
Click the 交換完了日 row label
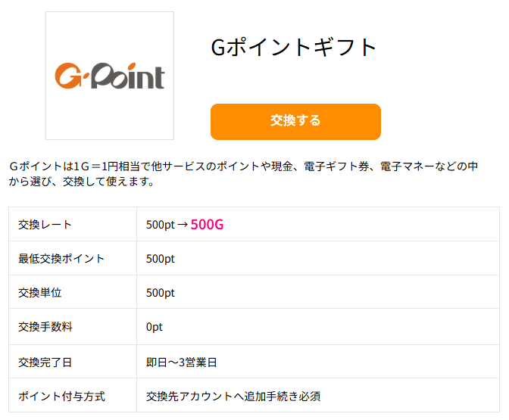[45, 362]
